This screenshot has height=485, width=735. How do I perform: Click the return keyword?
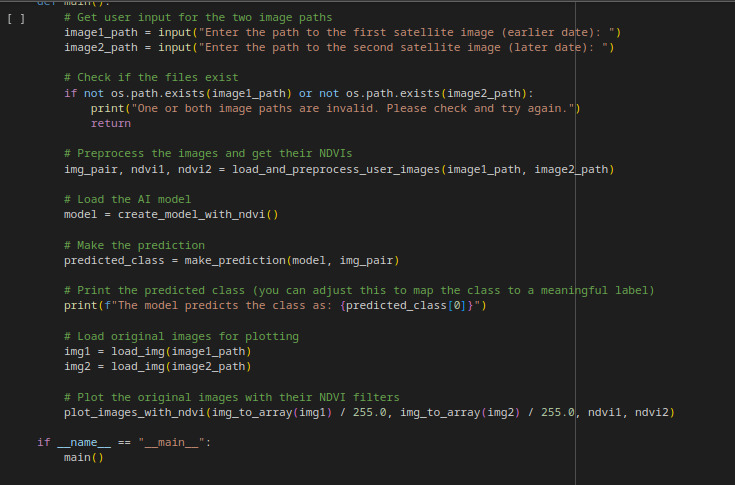(x=110, y=123)
